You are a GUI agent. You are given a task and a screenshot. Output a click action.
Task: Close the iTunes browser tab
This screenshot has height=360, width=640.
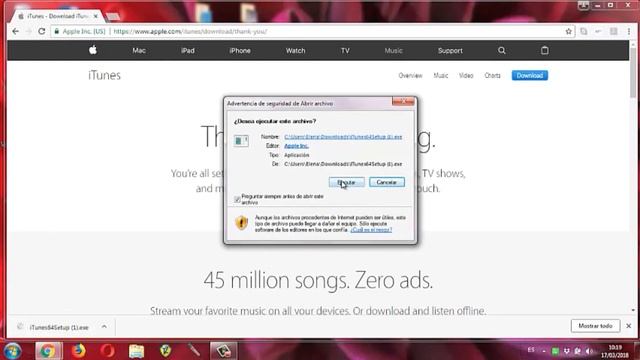point(96,16)
